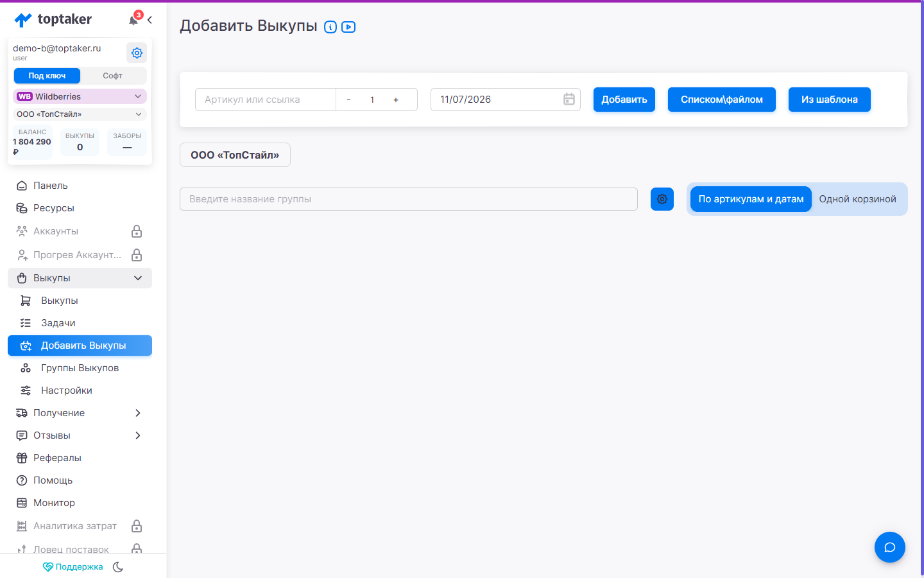This screenshot has width=924, height=578.
Task: Open Ресурсы in the sidebar
Action: click(80, 208)
